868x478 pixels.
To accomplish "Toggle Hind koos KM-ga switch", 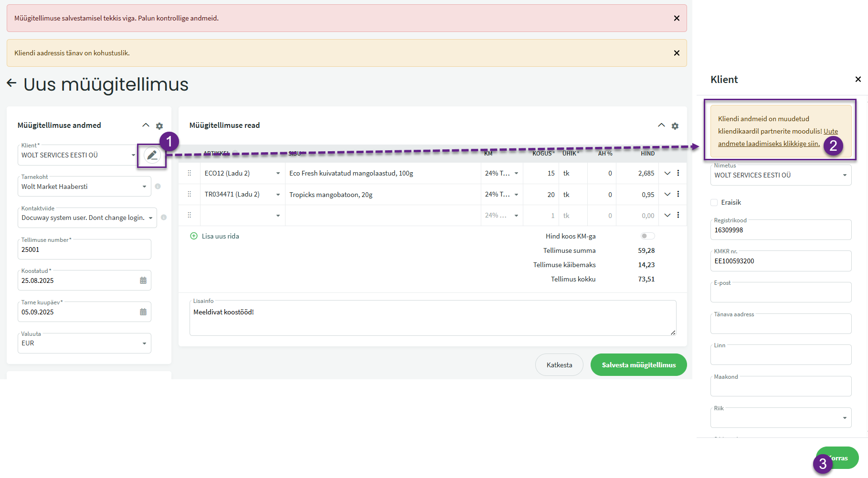I will coord(647,236).
